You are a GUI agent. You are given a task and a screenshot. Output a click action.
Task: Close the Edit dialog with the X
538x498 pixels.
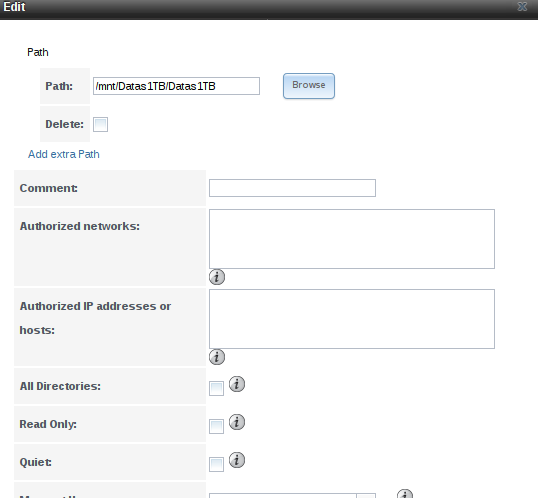pos(522,7)
